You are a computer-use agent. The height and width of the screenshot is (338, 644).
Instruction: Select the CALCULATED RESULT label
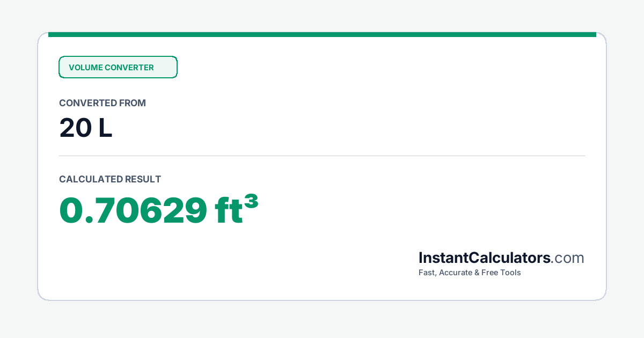[x=110, y=179]
